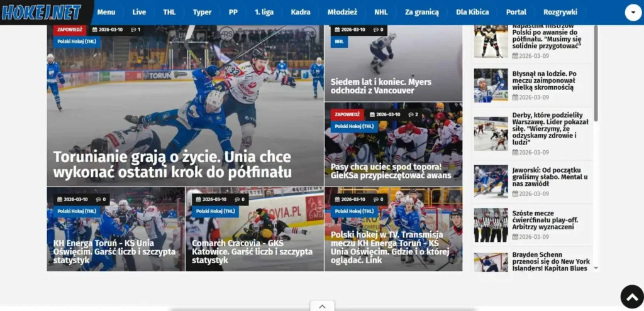Open the NHL menu item
This screenshot has height=311, width=644.
380,12
